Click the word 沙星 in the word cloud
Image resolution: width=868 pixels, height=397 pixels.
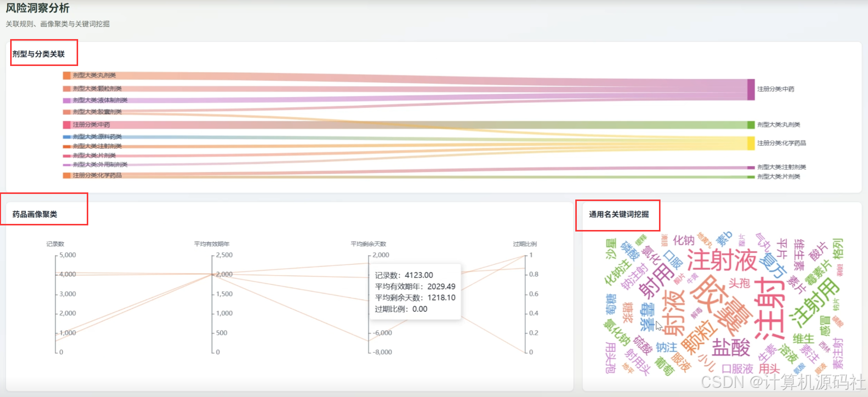(611, 249)
